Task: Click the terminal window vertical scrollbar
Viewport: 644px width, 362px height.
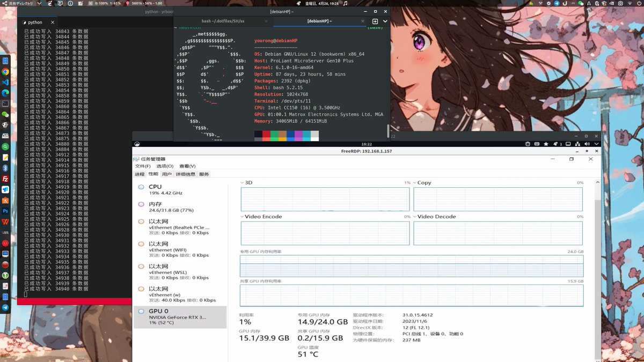Action: (x=389, y=130)
